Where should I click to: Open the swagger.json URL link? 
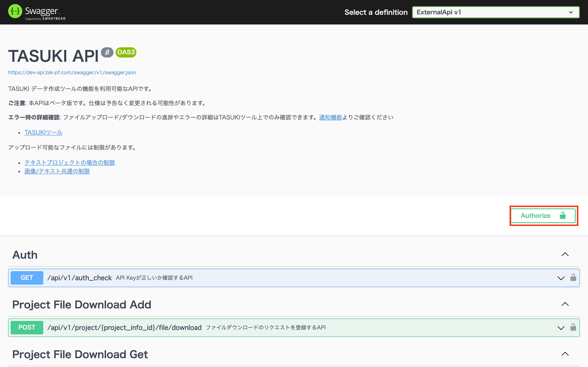(72, 72)
